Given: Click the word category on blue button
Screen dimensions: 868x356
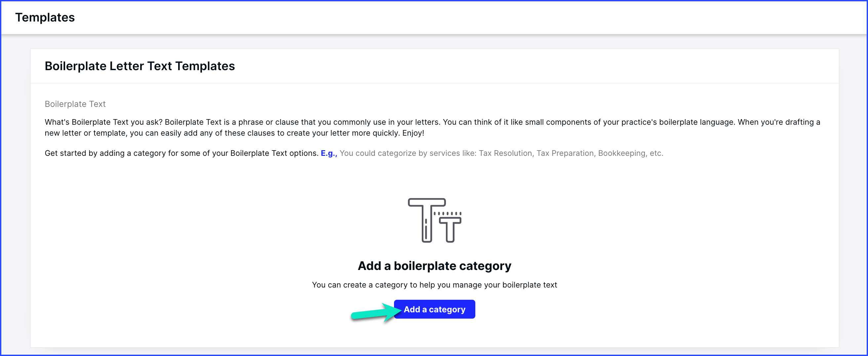Looking at the screenshot, I should (x=447, y=309).
